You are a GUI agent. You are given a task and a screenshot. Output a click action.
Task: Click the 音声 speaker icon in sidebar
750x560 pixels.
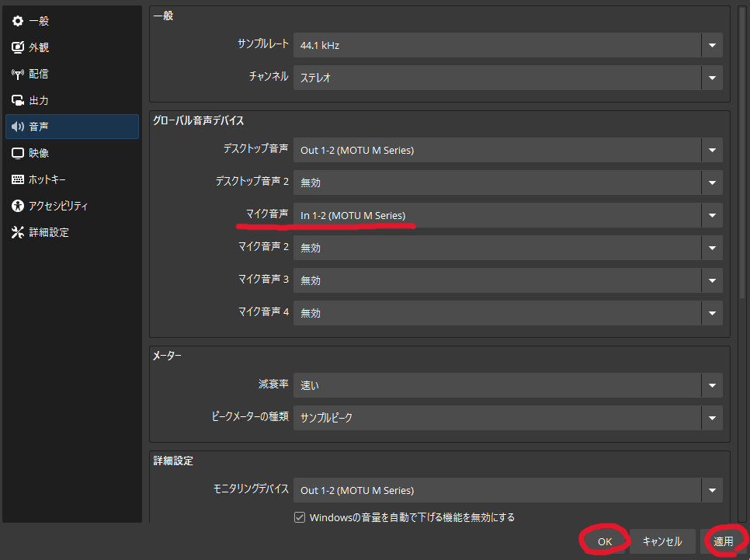18,127
